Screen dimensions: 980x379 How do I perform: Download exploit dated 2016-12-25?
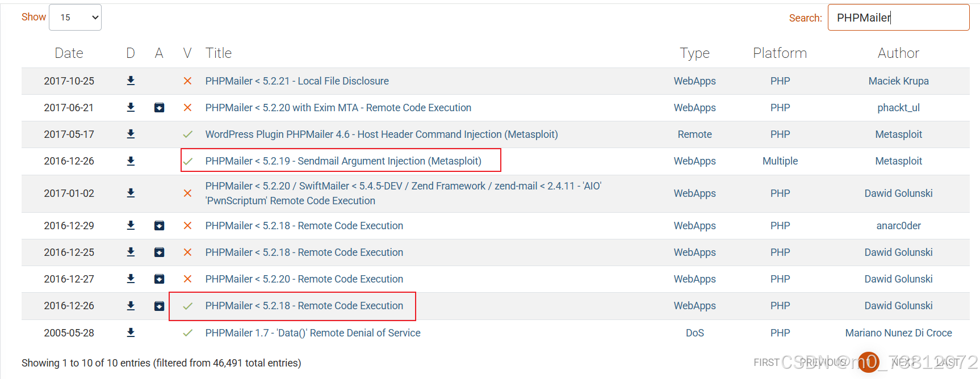[131, 252]
